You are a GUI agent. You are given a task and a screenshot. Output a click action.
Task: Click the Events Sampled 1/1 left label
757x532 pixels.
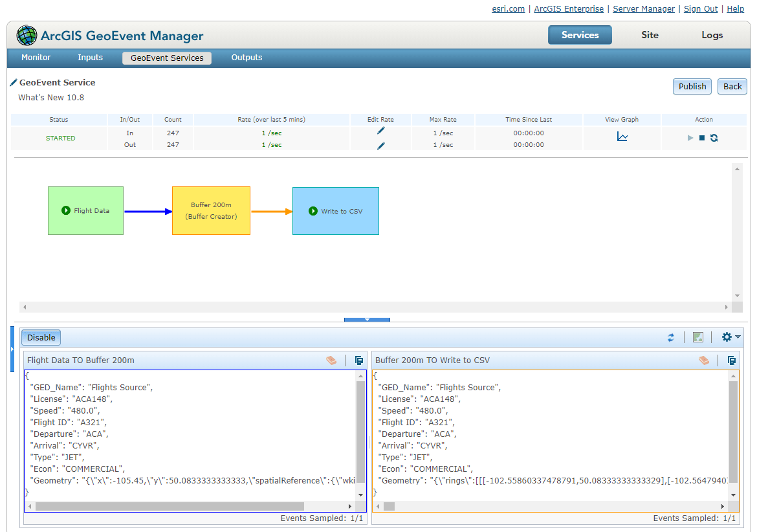tap(322, 518)
